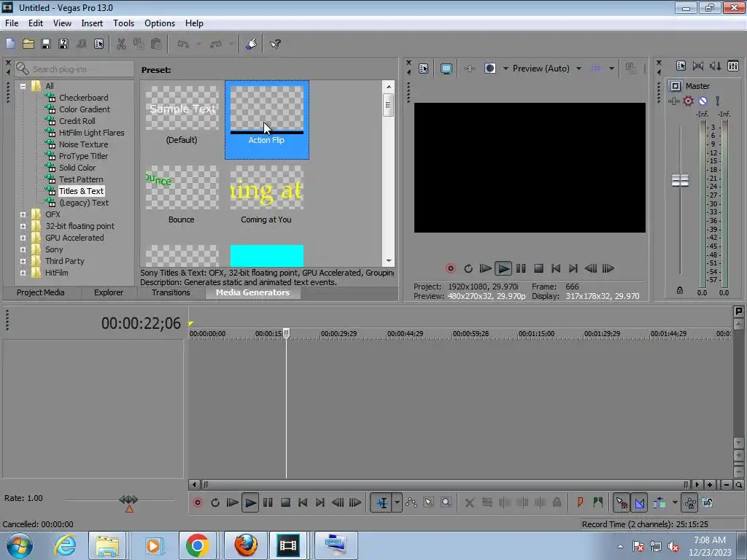Pause playback on the timeline transport
The image size is (747, 560).
pyautogui.click(x=268, y=502)
